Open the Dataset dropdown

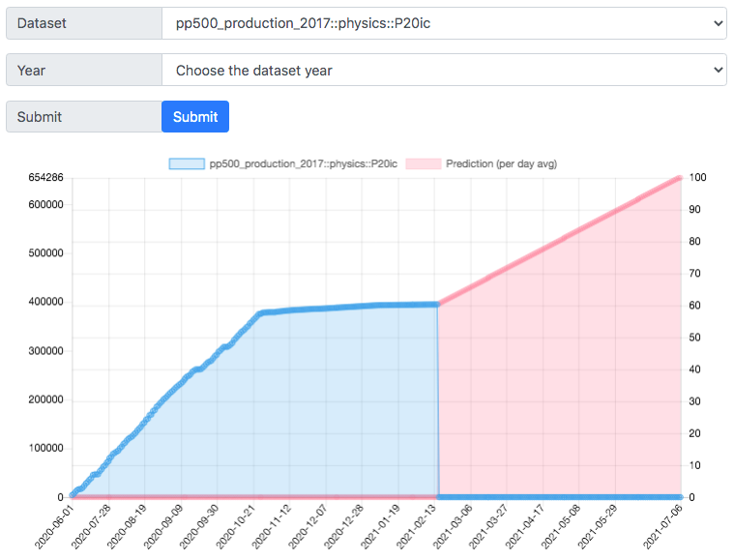[444, 23]
